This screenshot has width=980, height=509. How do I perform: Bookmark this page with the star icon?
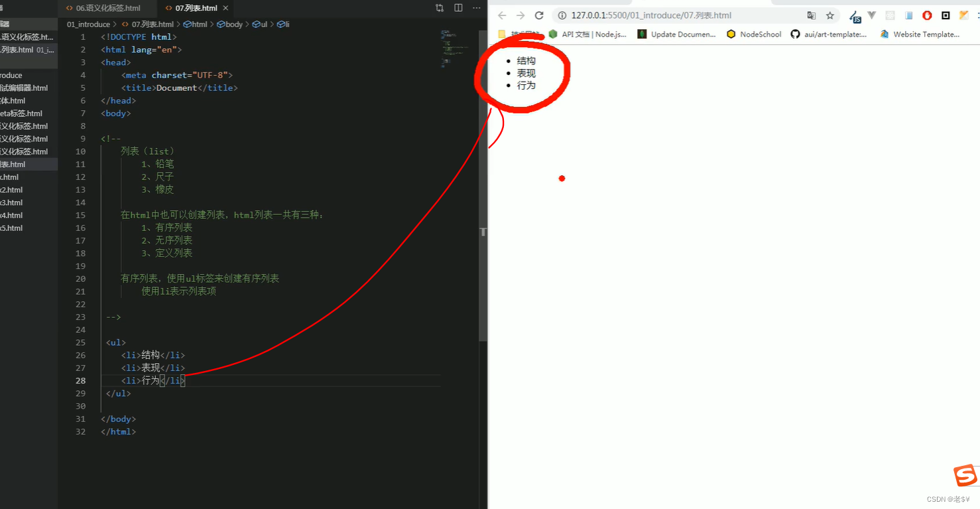coord(829,15)
